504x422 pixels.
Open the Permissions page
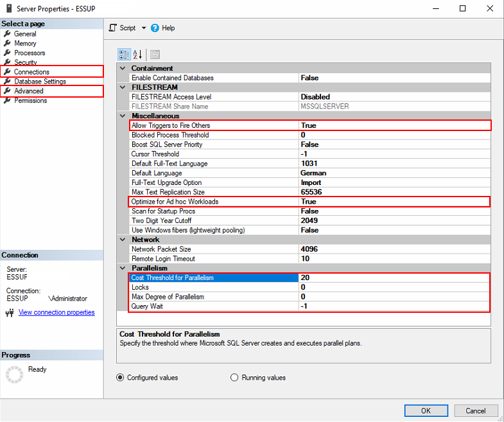tap(30, 100)
